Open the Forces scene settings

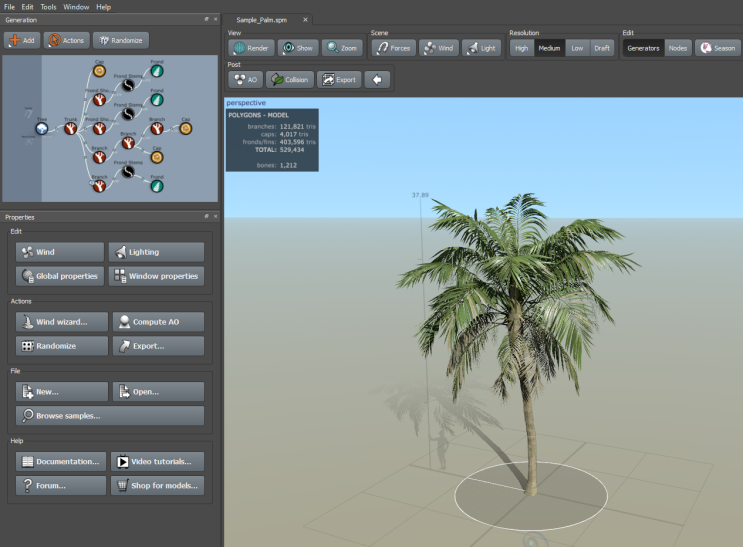pos(394,48)
